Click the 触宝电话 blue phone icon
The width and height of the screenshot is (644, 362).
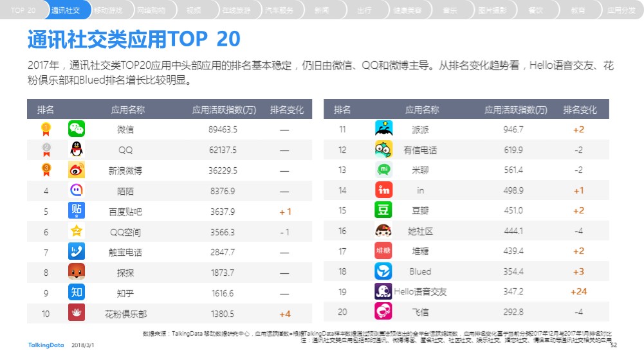pos(77,251)
